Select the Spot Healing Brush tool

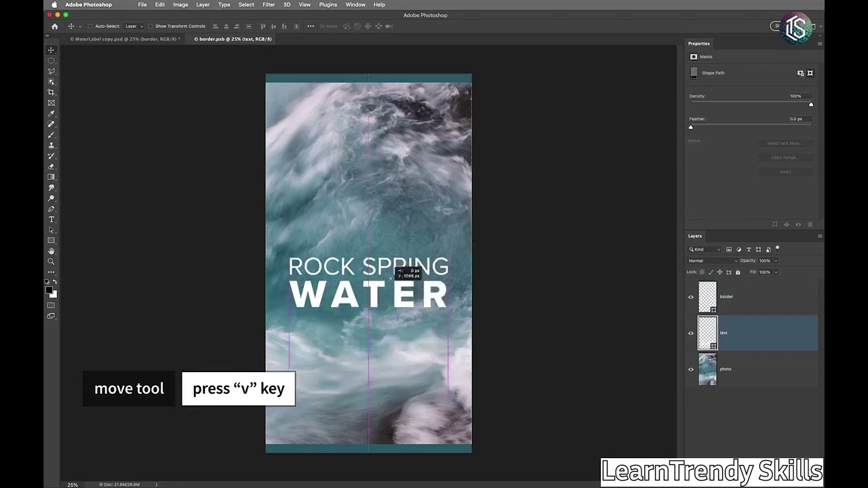click(51, 124)
